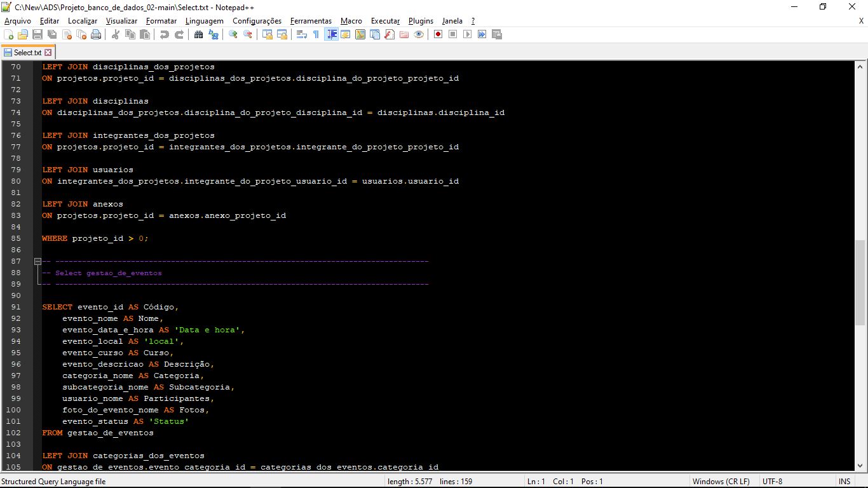868x488 pixels.
Task: Click 'WHERE projeto_id > 0;' code line
Action: click(95, 238)
